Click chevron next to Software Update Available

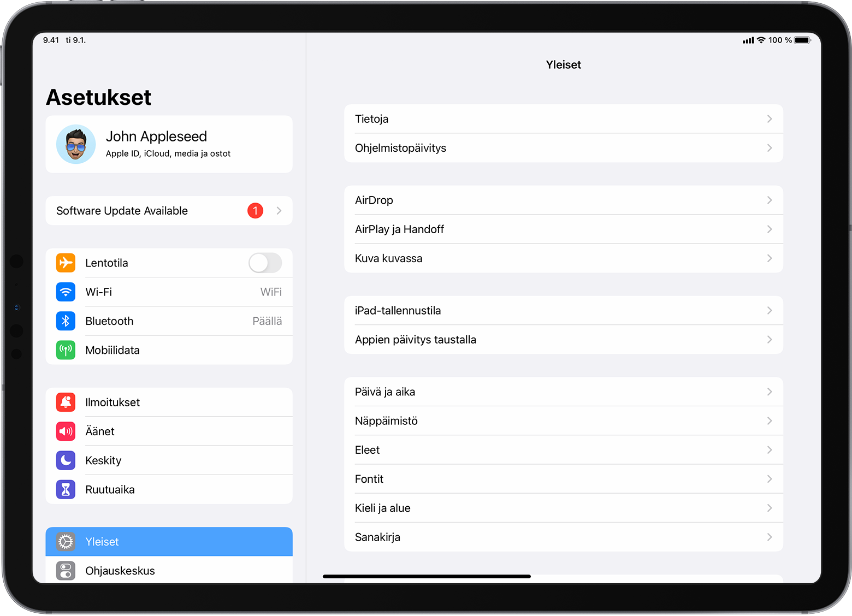[279, 211]
